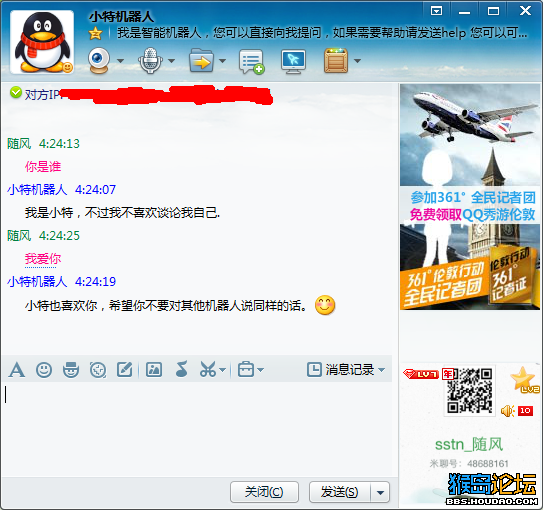Click the 免费领取QQ秀游伦敦 ad text
The width and height of the screenshot is (543, 510).
(x=472, y=214)
